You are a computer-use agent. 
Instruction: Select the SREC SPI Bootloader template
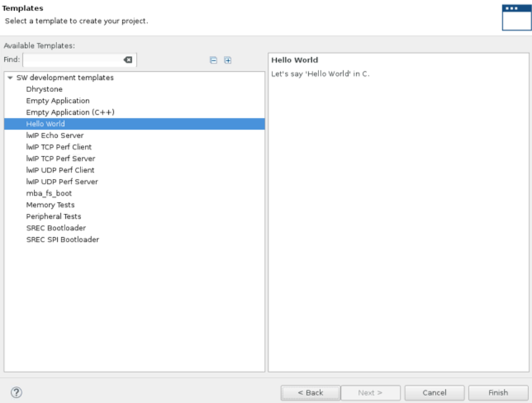(x=63, y=240)
